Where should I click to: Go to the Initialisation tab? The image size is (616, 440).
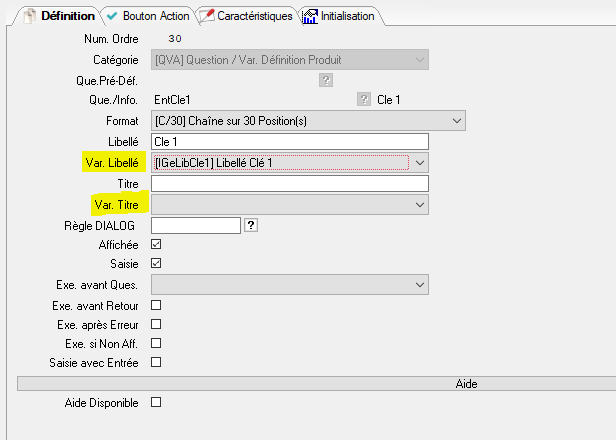pos(338,16)
